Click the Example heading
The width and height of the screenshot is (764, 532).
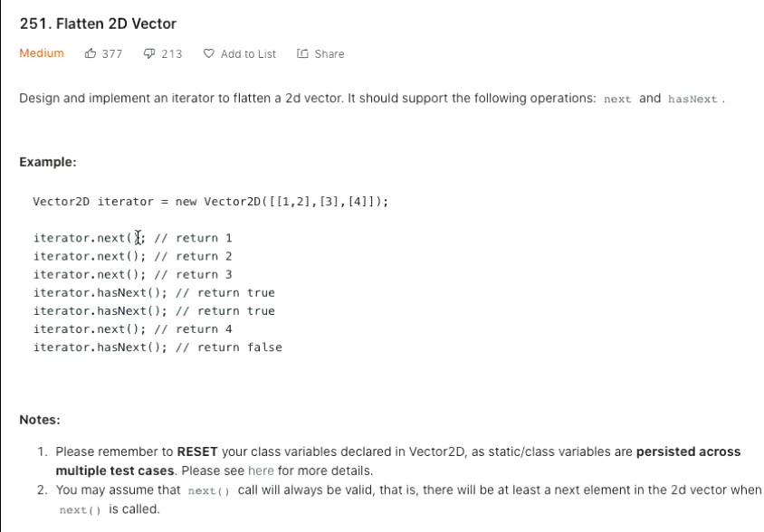coord(48,162)
